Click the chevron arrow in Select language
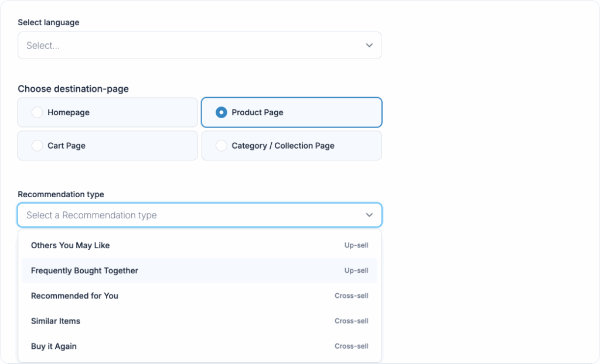 coord(369,46)
